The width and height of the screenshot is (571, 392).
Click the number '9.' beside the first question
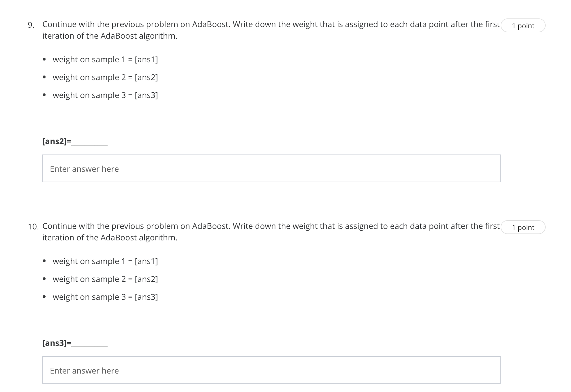31,25
